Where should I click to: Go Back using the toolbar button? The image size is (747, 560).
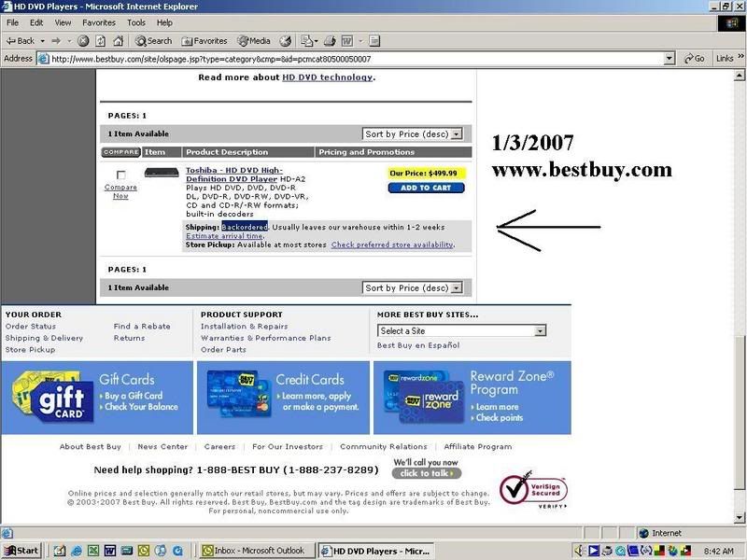tap(21, 41)
